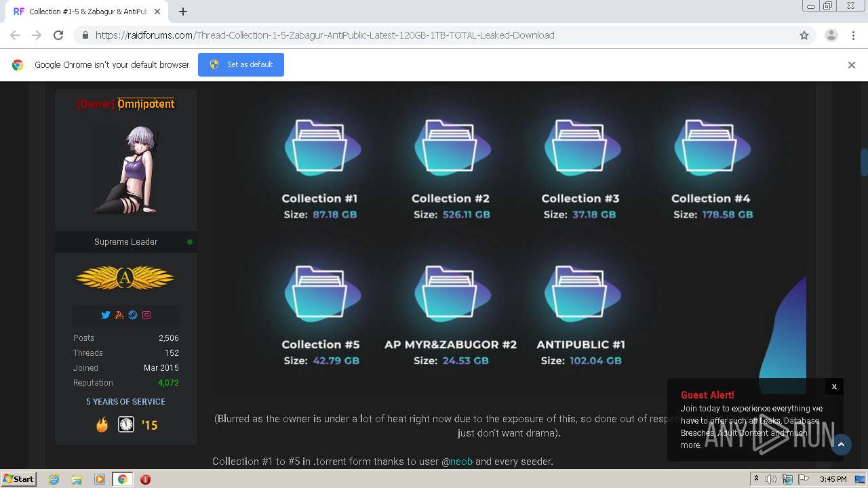Open Internet Explorer from the taskbar
The height and width of the screenshot is (488, 868).
(x=54, y=479)
